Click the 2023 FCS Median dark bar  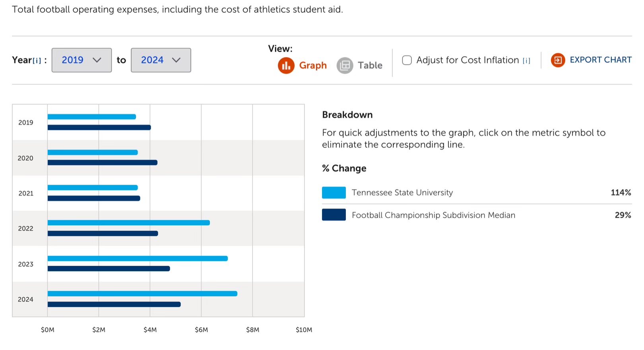[x=109, y=269]
